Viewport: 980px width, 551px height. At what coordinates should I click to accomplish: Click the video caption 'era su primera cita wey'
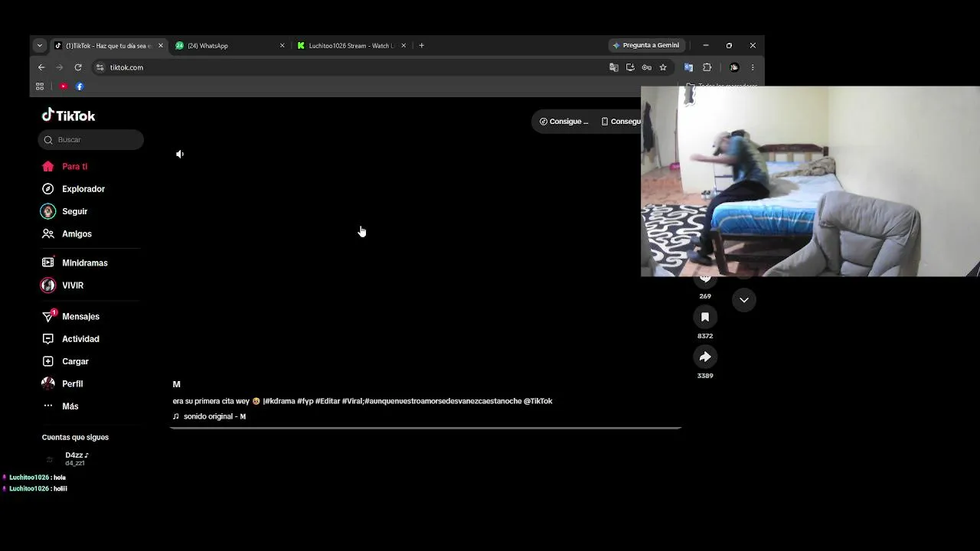(211, 401)
